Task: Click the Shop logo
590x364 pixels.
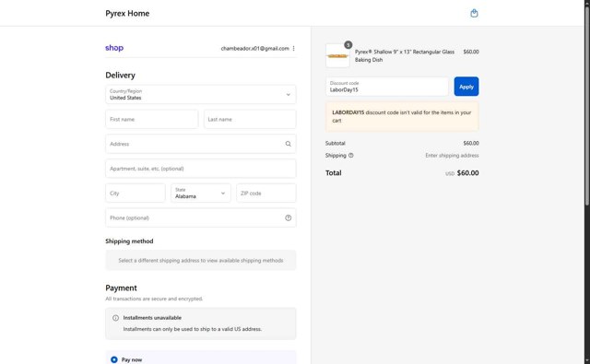Action: click(114, 48)
